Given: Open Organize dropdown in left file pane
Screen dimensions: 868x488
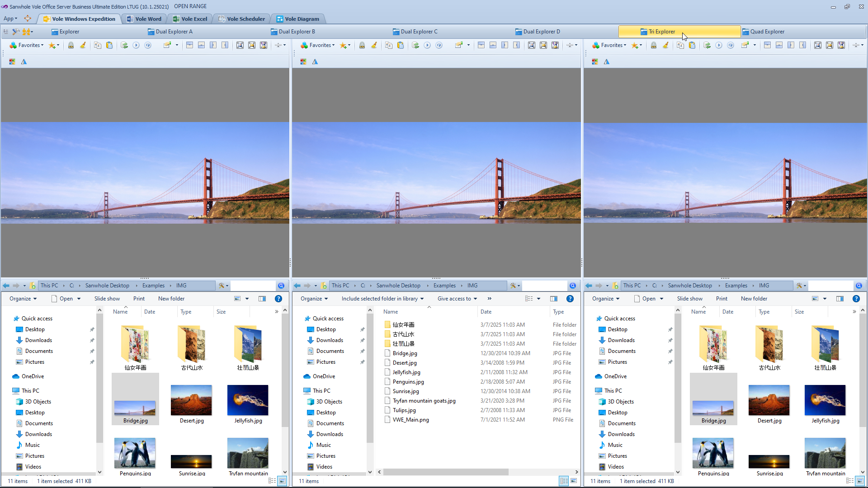Looking at the screenshot, I should 23,299.
